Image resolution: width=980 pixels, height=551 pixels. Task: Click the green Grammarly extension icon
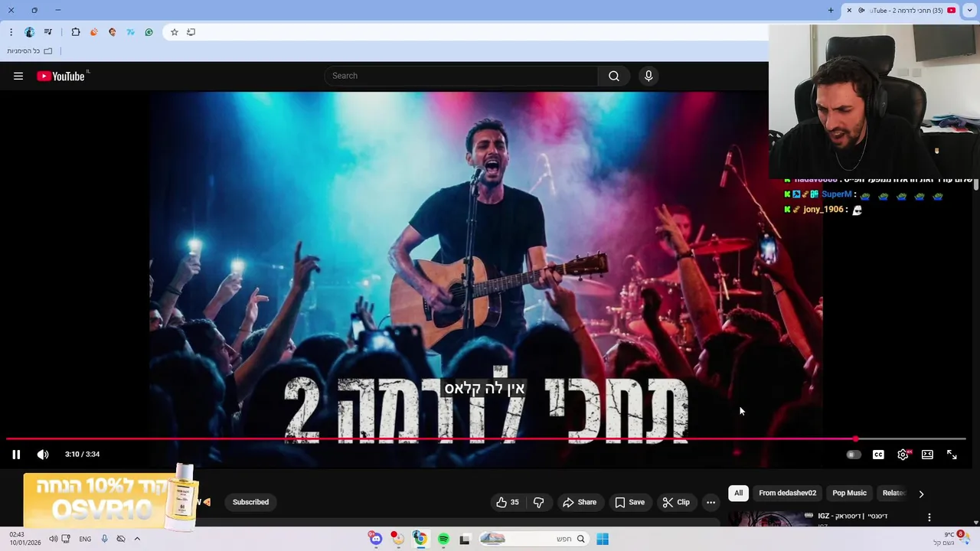[x=149, y=32]
